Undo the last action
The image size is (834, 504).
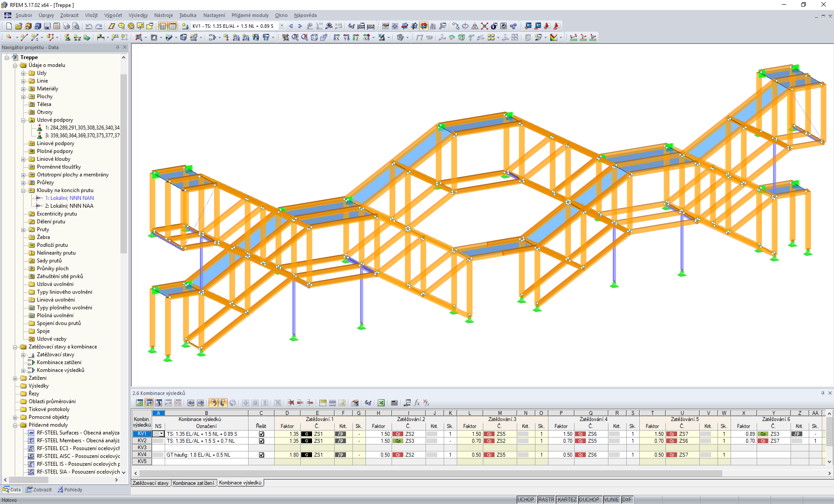(89, 26)
